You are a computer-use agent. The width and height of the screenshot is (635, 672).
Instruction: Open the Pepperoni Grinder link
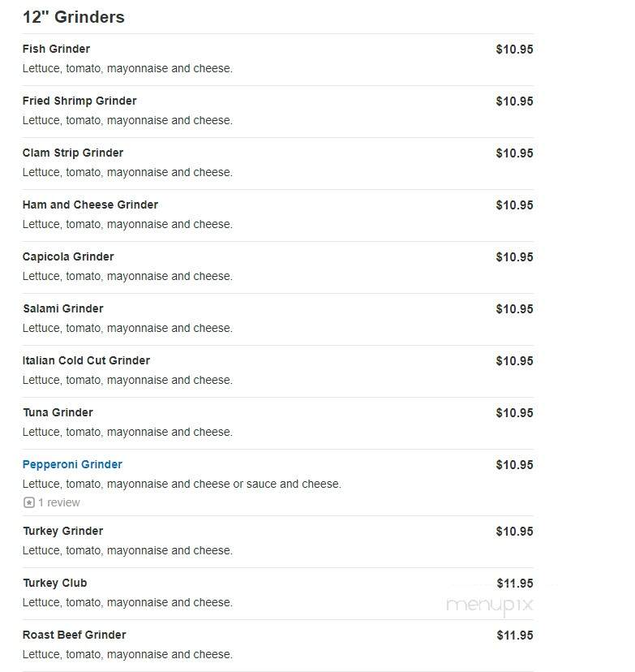coord(72,464)
